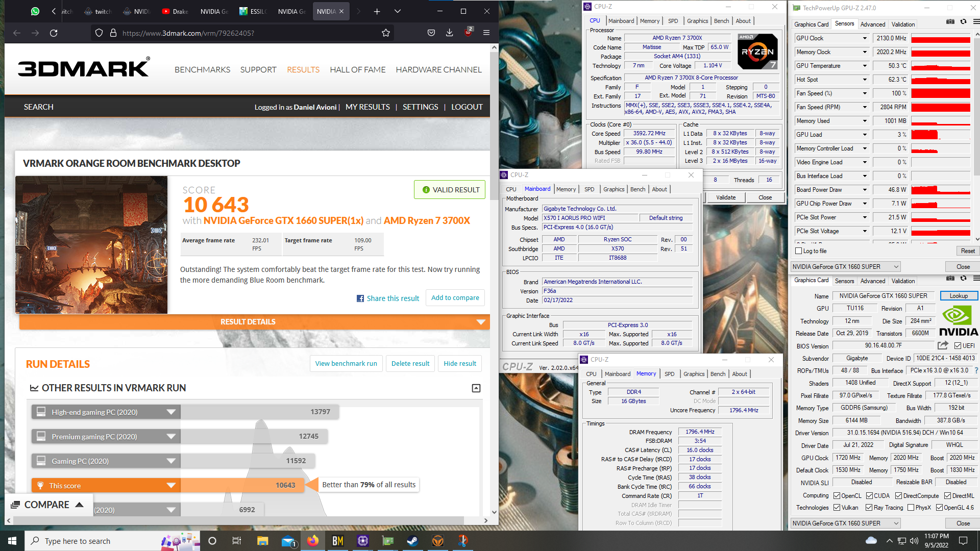
Task: Click the Pocket save icon in toolbar
Action: 431,33
